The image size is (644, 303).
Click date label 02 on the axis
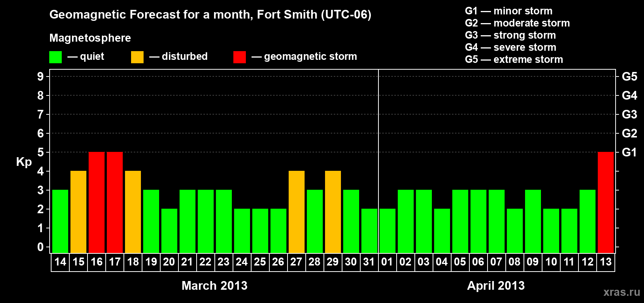[405, 262]
